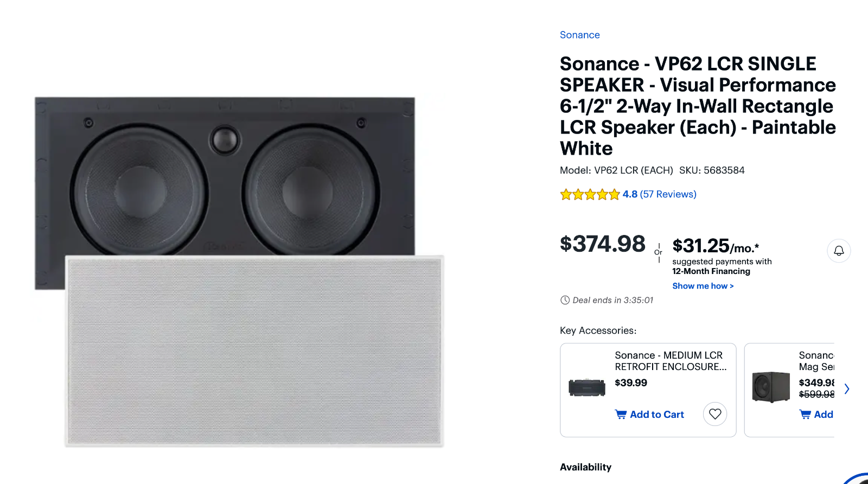Screen dimensions: 868x484
Task: Open the Sonance brand link
Action: pyautogui.click(x=579, y=35)
